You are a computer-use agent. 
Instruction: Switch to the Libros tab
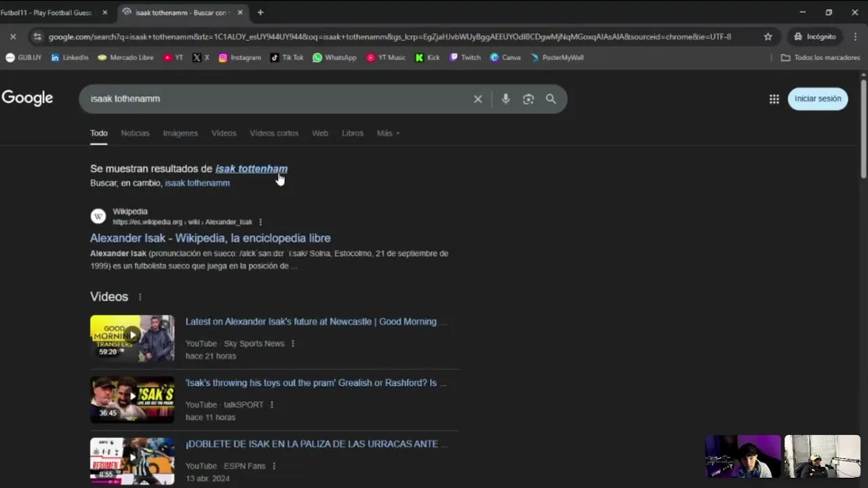[x=353, y=134]
